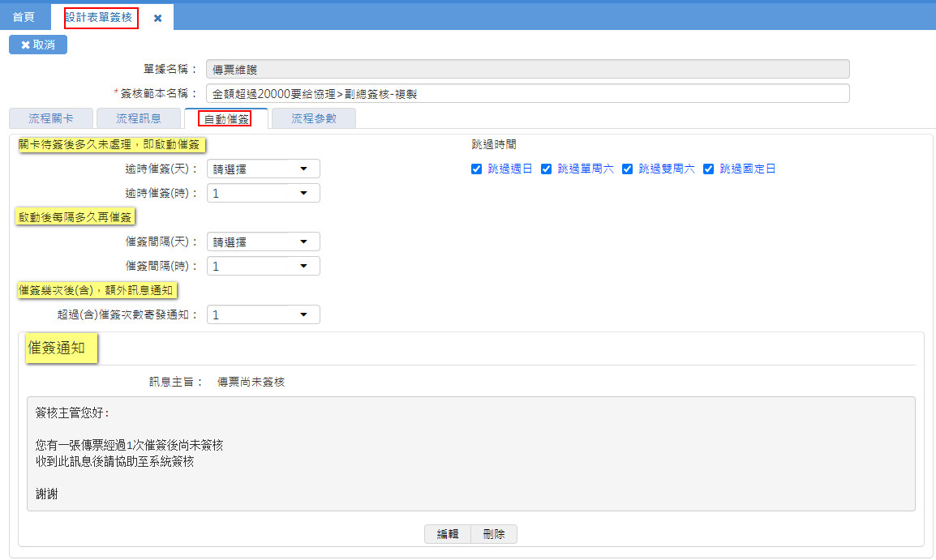Image resolution: width=936 pixels, height=560 pixels.
Task: Click the 訊息主旨 label
Action: 175,382
